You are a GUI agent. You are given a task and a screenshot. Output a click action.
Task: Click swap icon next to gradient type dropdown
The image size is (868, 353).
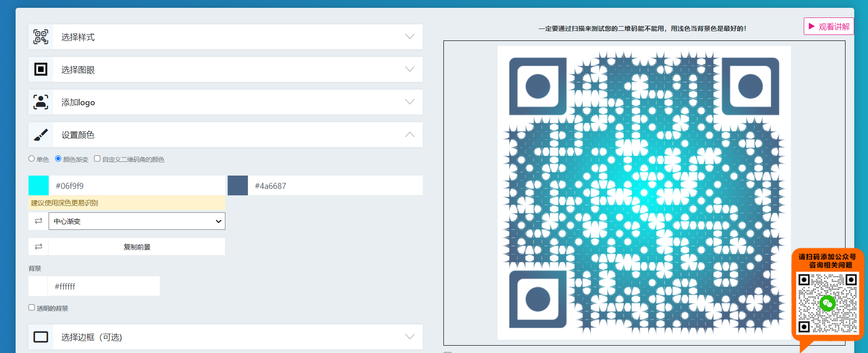pos(39,221)
